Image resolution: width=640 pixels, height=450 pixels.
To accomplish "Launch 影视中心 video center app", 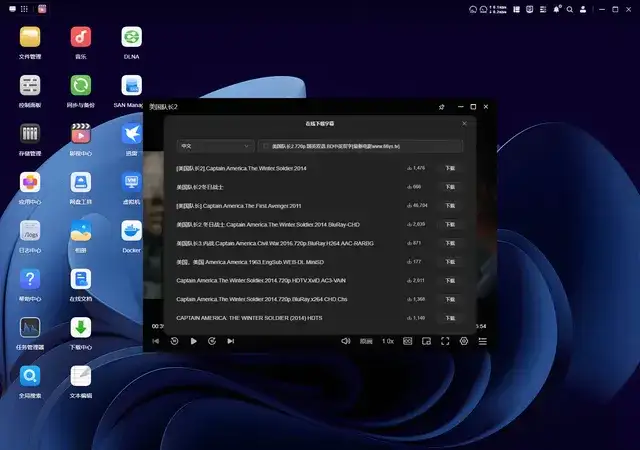I will tap(80, 134).
